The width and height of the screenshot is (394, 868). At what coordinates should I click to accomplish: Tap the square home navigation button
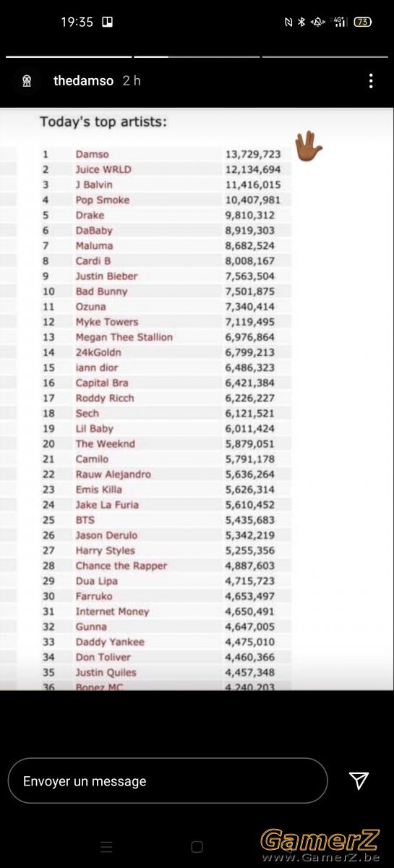coord(197,846)
